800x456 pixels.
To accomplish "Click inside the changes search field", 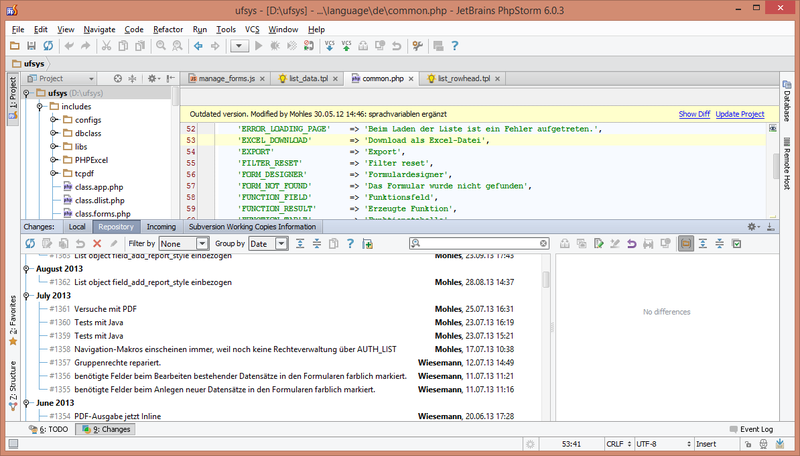I will click(x=480, y=244).
